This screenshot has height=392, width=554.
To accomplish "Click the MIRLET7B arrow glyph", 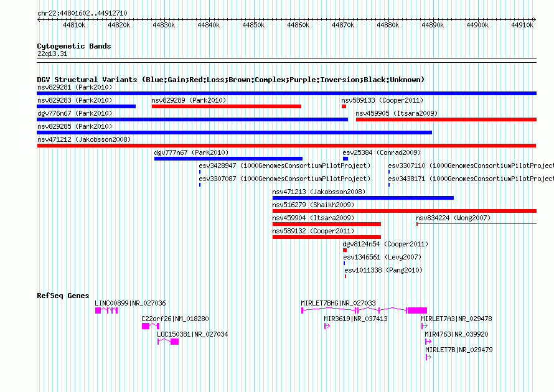I will coord(429,357).
